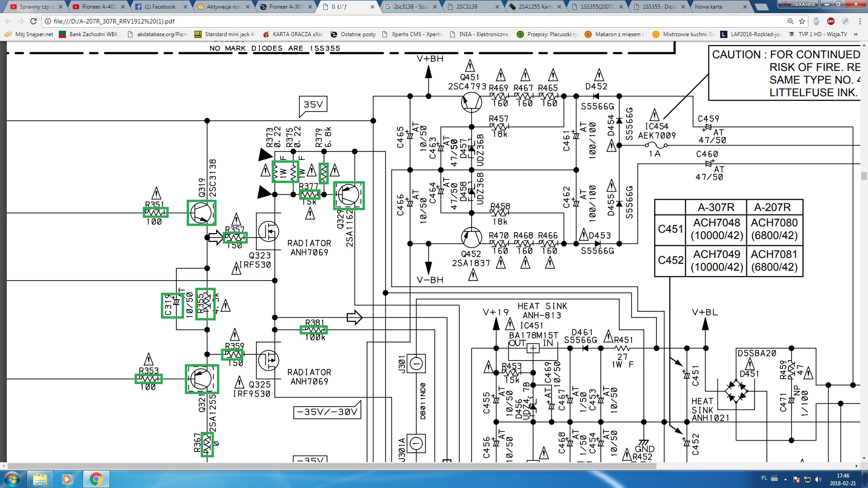Open 'KARTA GRACZA xXal' bookmark
This screenshot has height=488, width=868.
coord(293,34)
